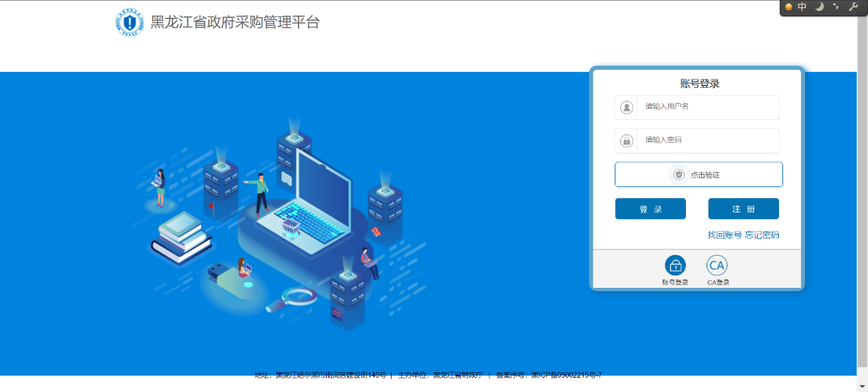Focus the 请输入用户名 username field

[708, 107]
